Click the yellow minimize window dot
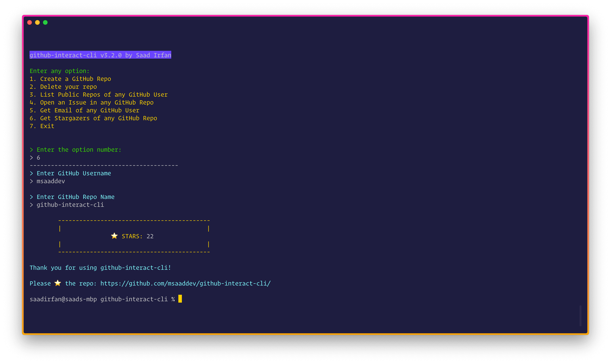Viewport: 611px width, 364px height. pyautogui.click(x=37, y=23)
